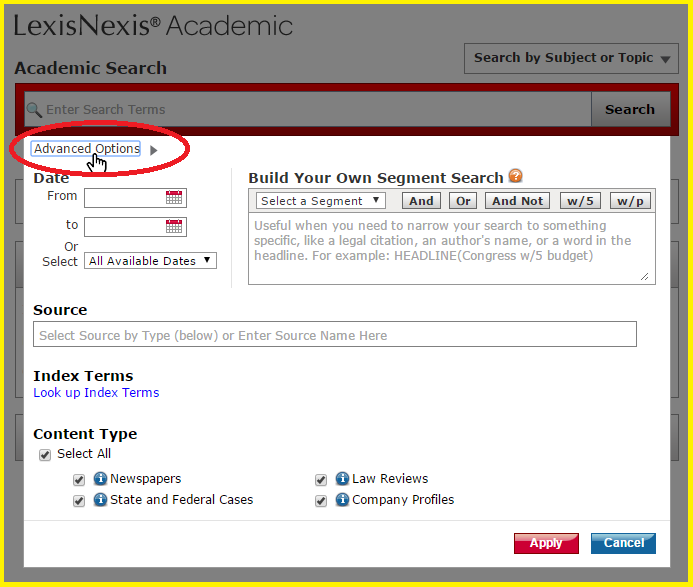Insert the Or connector

coord(463,201)
